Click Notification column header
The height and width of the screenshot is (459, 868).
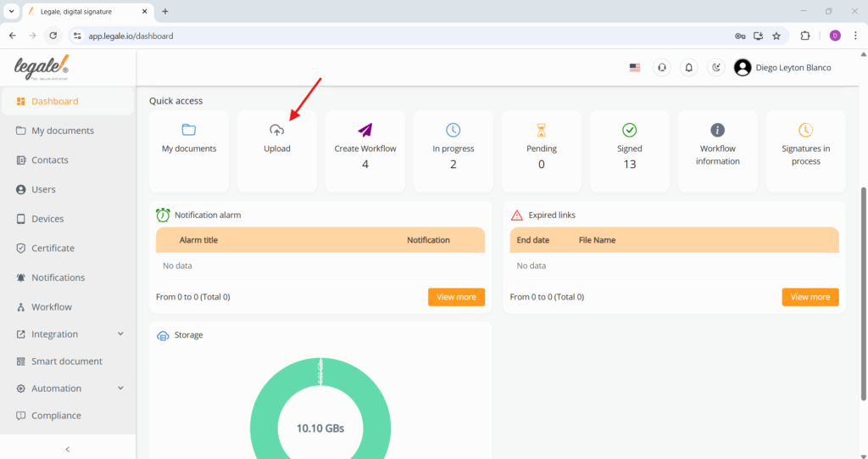click(x=428, y=240)
